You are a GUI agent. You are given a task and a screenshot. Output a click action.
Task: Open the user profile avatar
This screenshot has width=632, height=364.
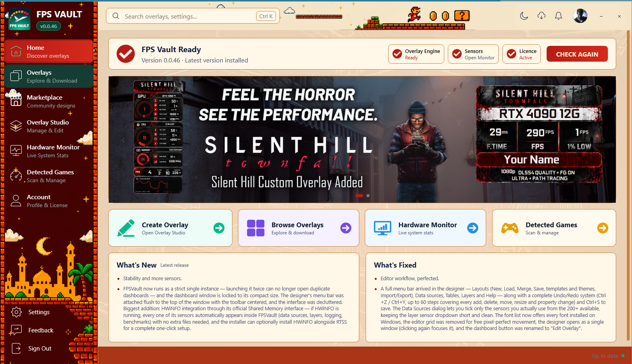tap(580, 16)
